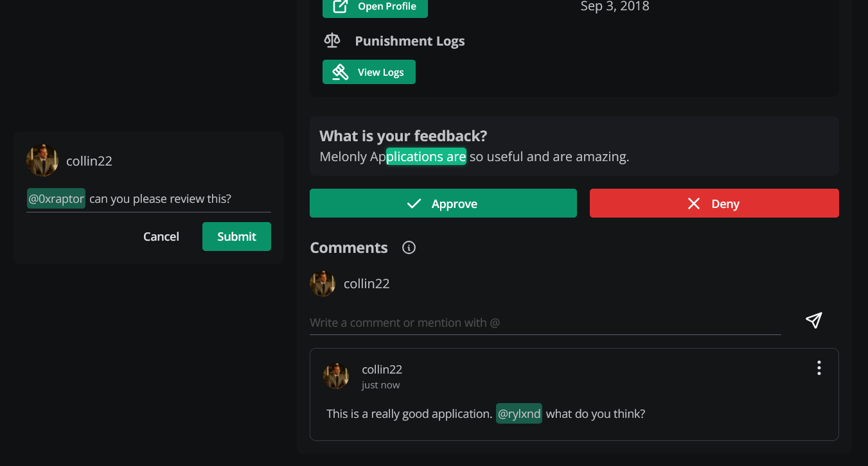The image size is (868, 466).
Task: Click the X icon inside Deny
Action: [693, 203]
